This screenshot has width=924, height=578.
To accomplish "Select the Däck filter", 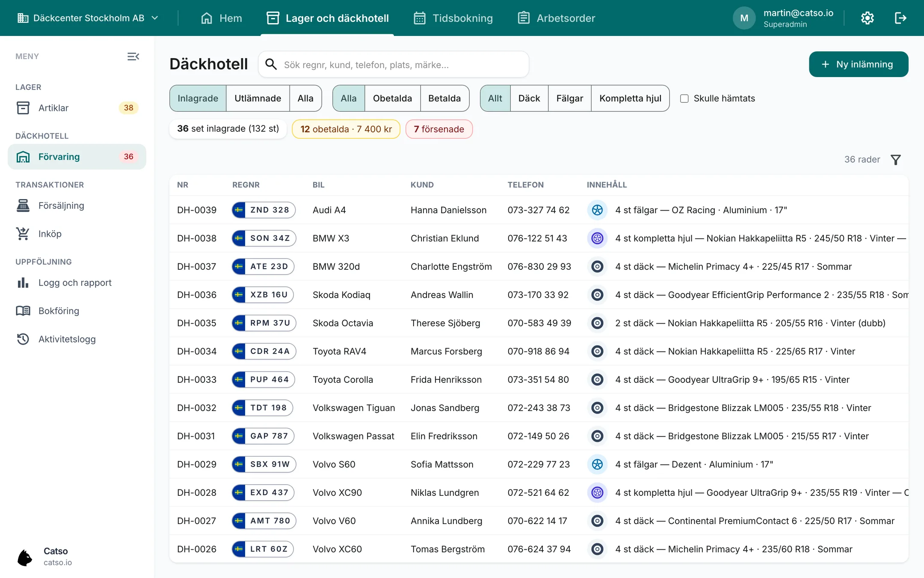I will [529, 98].
